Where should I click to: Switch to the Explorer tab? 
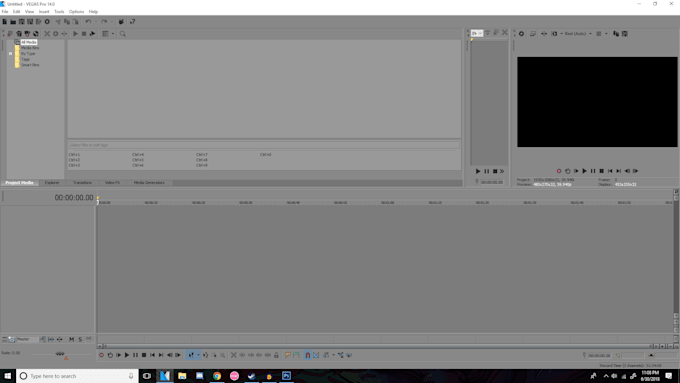(x=52, y=183)
